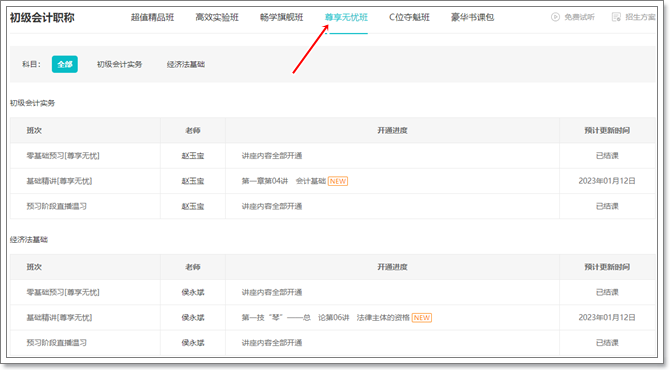Click 开通进度 header in first table
670x370 pixels.
392,130
